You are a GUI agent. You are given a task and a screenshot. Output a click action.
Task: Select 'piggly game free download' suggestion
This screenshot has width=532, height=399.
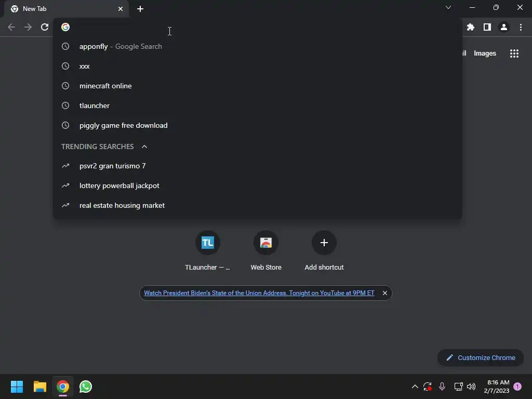click(x=258, y=125)
